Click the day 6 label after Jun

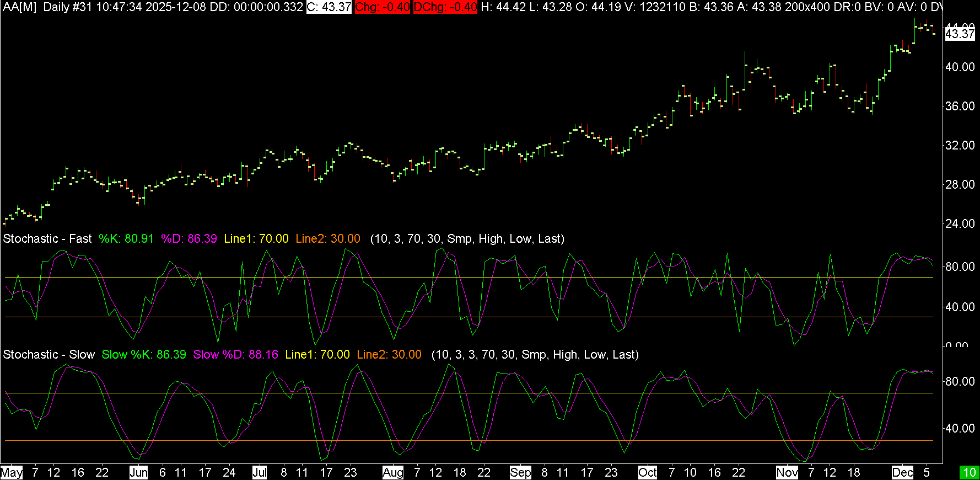[162, 472]
